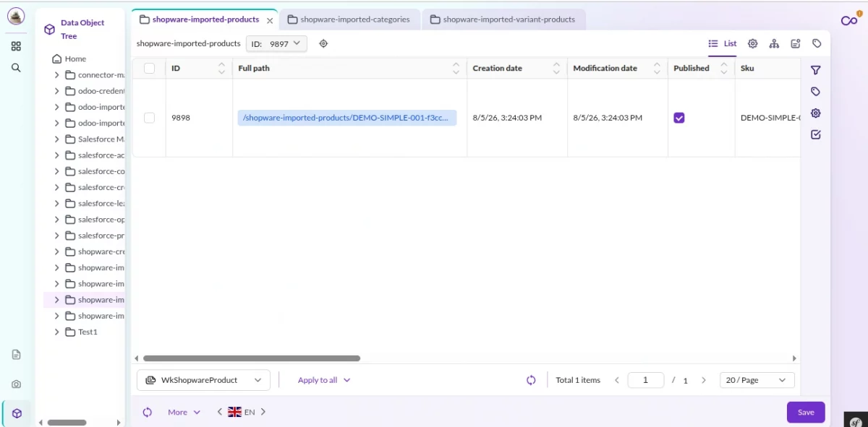Click the cube icon at sidebar bottom
This screenshot has width=868, height=427.
point(17,414)
